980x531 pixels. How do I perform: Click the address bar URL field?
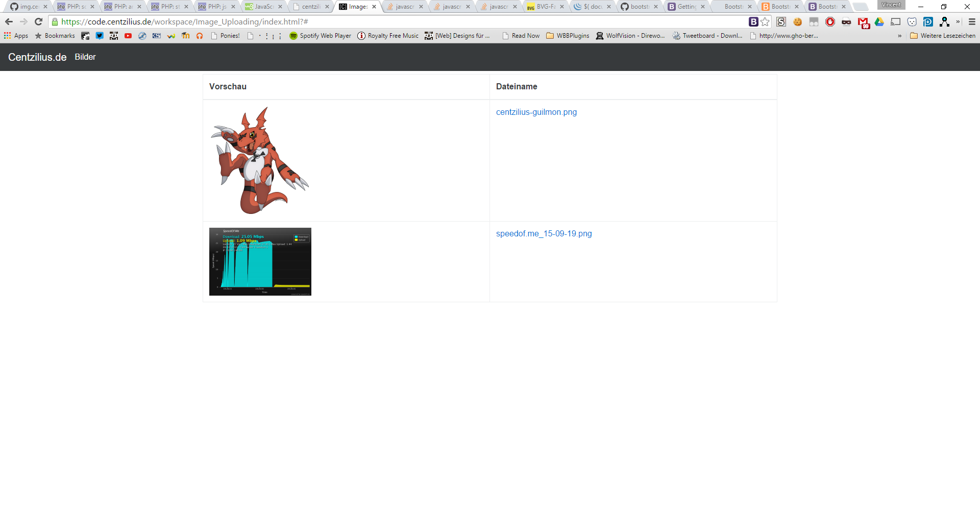pos(398,22)
